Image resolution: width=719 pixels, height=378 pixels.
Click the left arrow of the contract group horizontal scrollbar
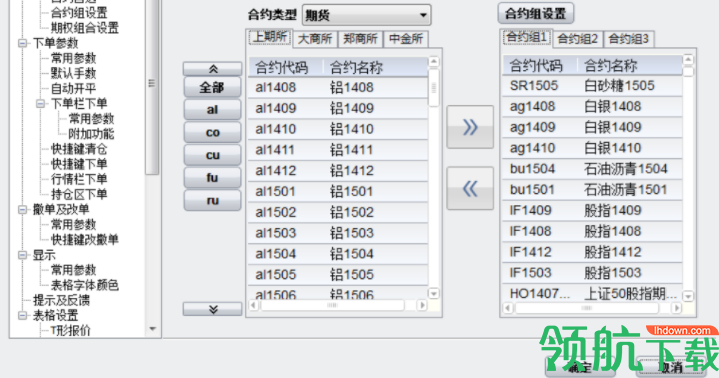click(x=508, y=308)
